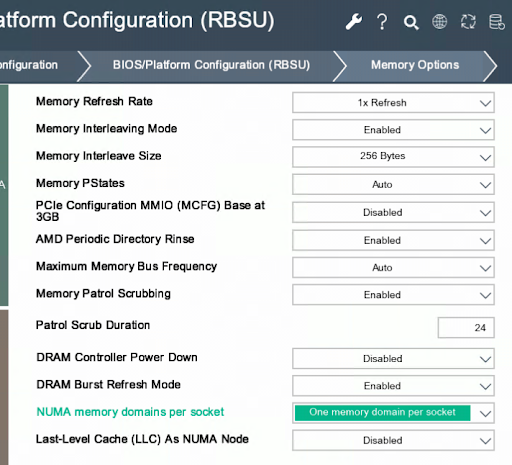The image size is (512, 465).
Task: Select the globe language icon
Action: tap(439, 22)
